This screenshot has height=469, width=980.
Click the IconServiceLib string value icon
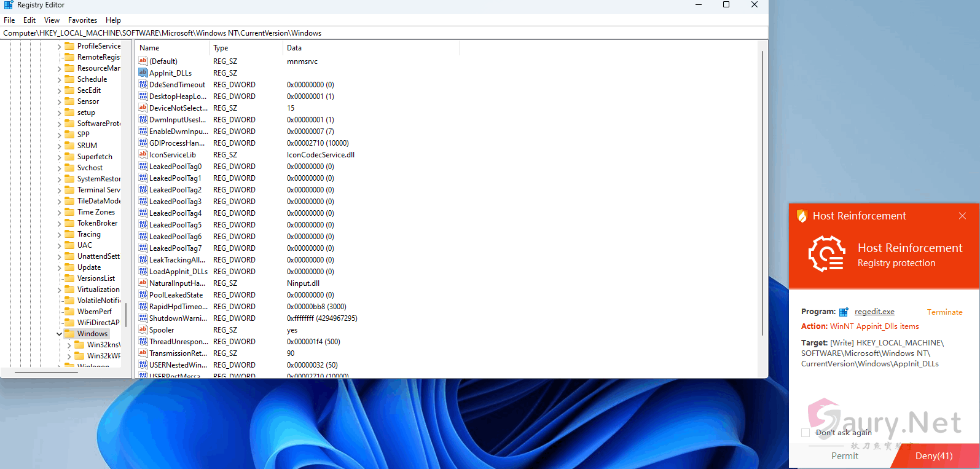point(143,154)
